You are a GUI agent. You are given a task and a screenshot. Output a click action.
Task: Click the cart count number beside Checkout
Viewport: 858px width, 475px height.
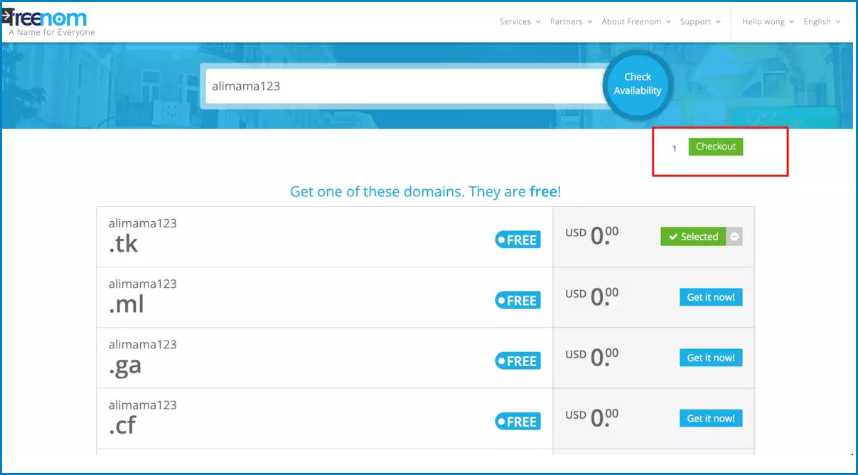[x=674, y=148]
